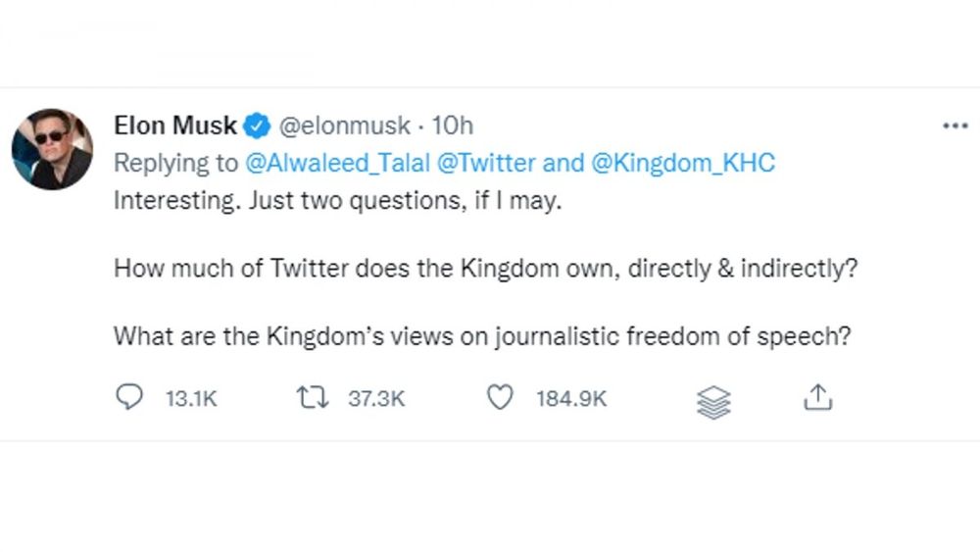Select the 'Interesting. Just two questions' text line
Viewport: 980px width, 552px height.
tap(337, 201)
